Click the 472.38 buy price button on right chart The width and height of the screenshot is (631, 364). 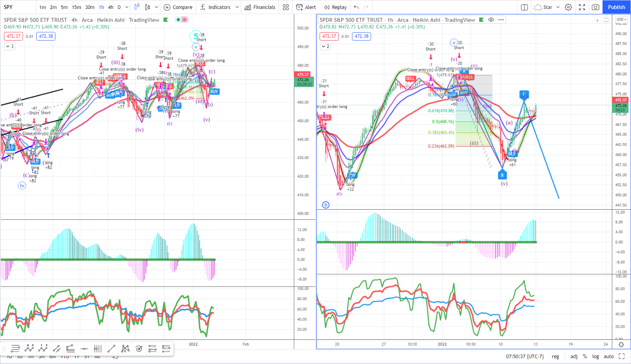[362, 36]
